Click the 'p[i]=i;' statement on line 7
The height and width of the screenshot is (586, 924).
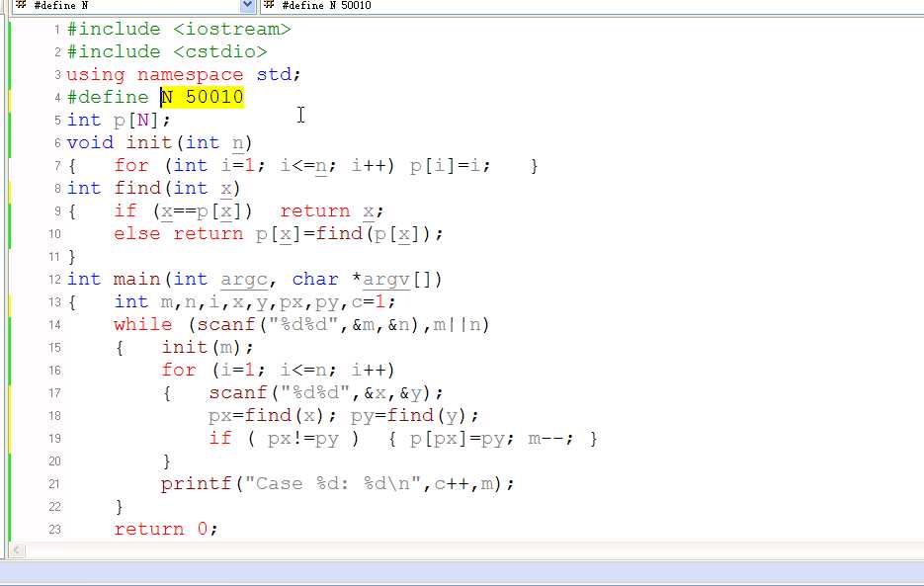[451, 166]
